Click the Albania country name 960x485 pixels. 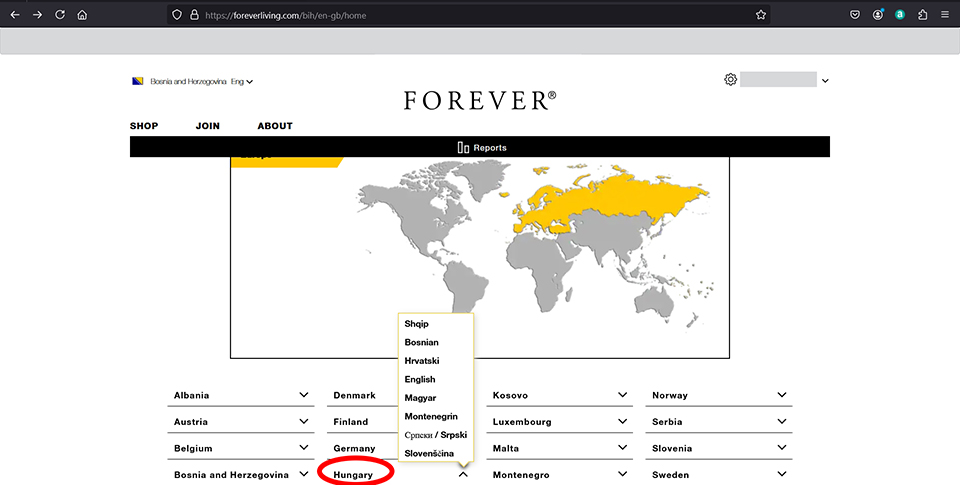click(192, 396)
